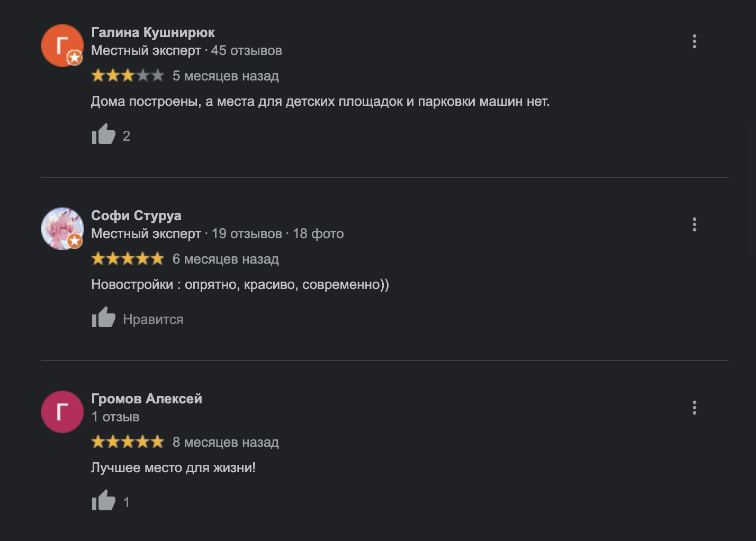
Task: Click the Громов Алексей reviewer name
Action: click(x=147, y=399)
